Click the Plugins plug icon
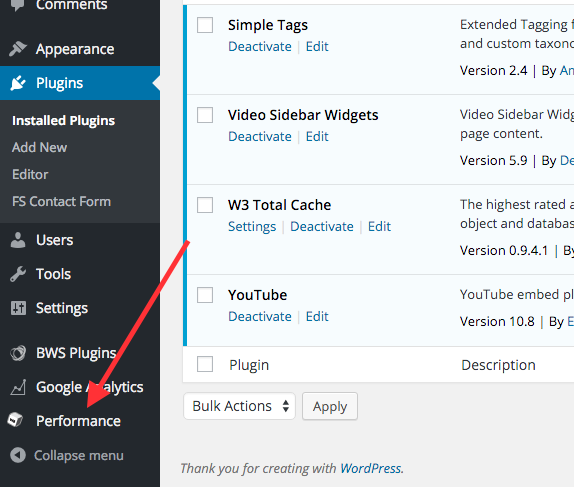574x487 pixels. point(18,83)
